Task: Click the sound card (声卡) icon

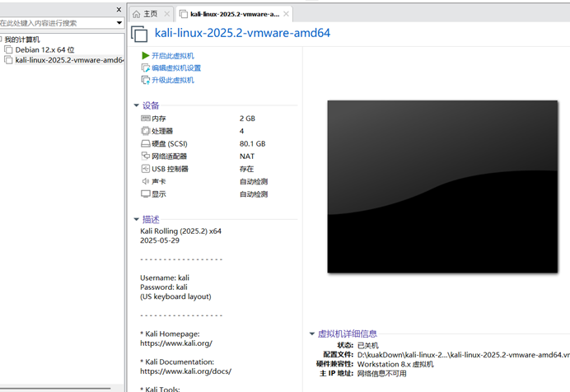Action: [146, 181]
